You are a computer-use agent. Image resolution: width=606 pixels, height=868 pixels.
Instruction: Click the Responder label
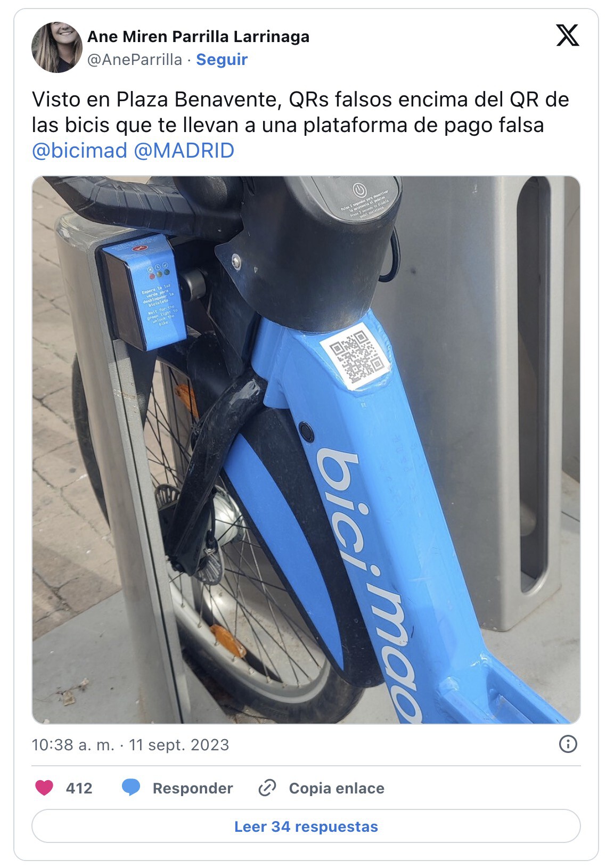pyautogui.click(x=193, y=788)
